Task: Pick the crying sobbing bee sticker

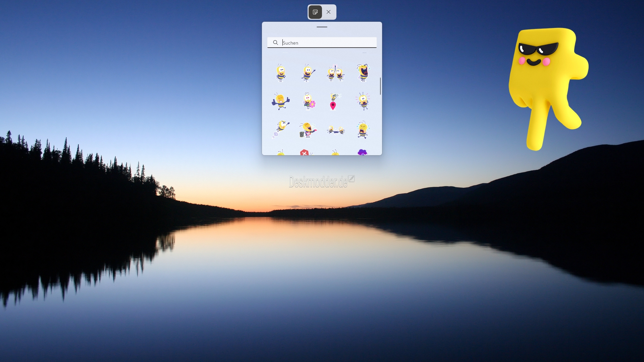Action: tap(363, 129)
